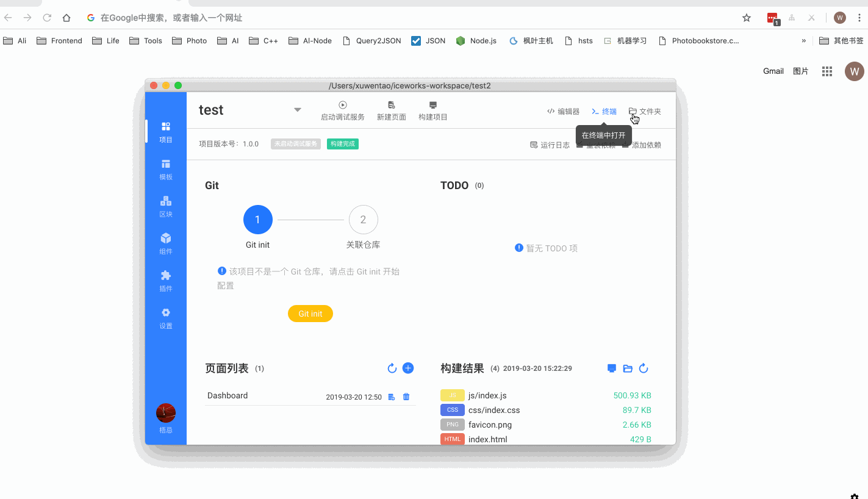Click the yellow Git init button
This screenshot has width=868, height=499.
(310, 314)
